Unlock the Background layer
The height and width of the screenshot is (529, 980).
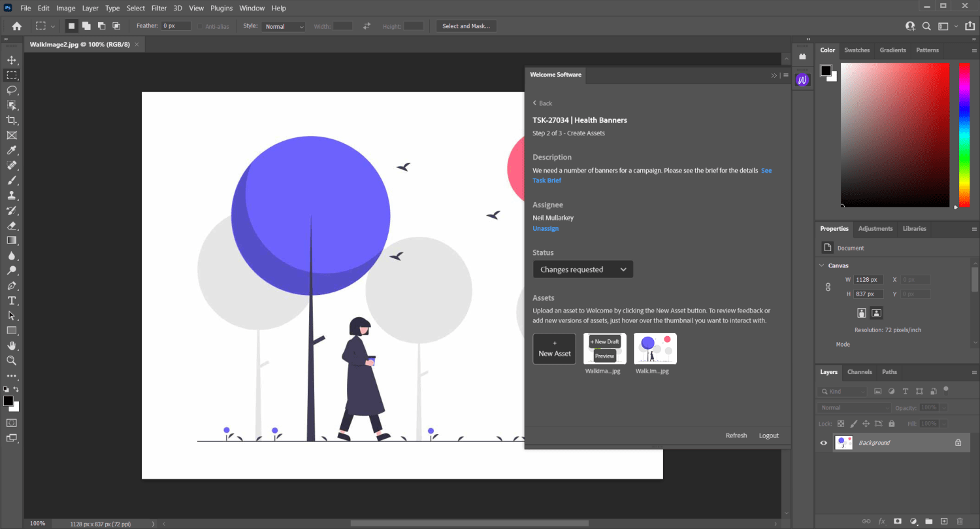(958, 443)
